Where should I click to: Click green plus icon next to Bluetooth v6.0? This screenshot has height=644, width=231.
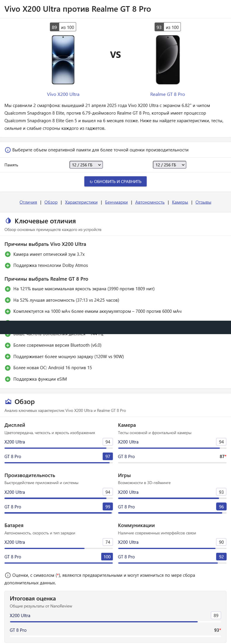coord(8,345)
